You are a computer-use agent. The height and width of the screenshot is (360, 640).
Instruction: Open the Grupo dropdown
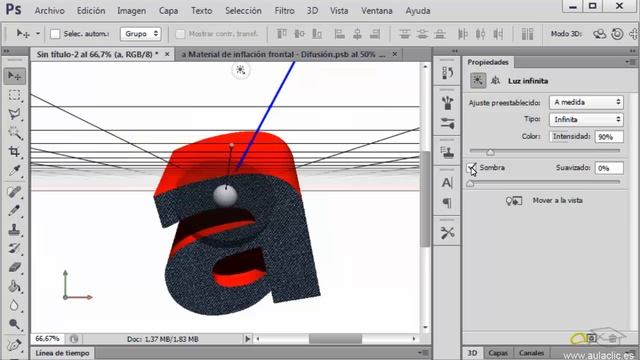pos(140,34)
